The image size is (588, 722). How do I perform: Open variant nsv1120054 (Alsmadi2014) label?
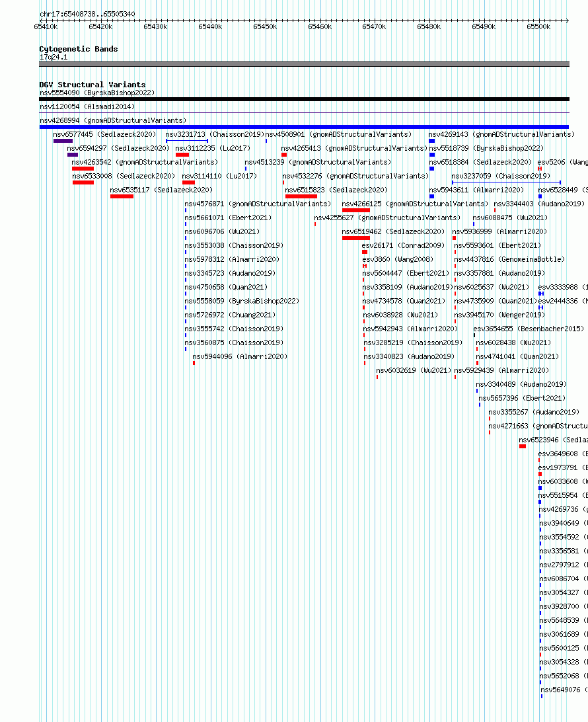pyautogui.click(x=87, y=107)
